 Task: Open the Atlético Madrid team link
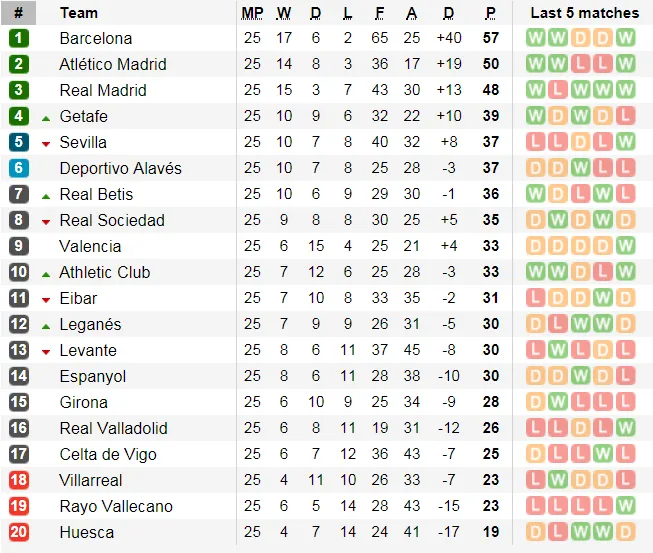tap(112, 64)
